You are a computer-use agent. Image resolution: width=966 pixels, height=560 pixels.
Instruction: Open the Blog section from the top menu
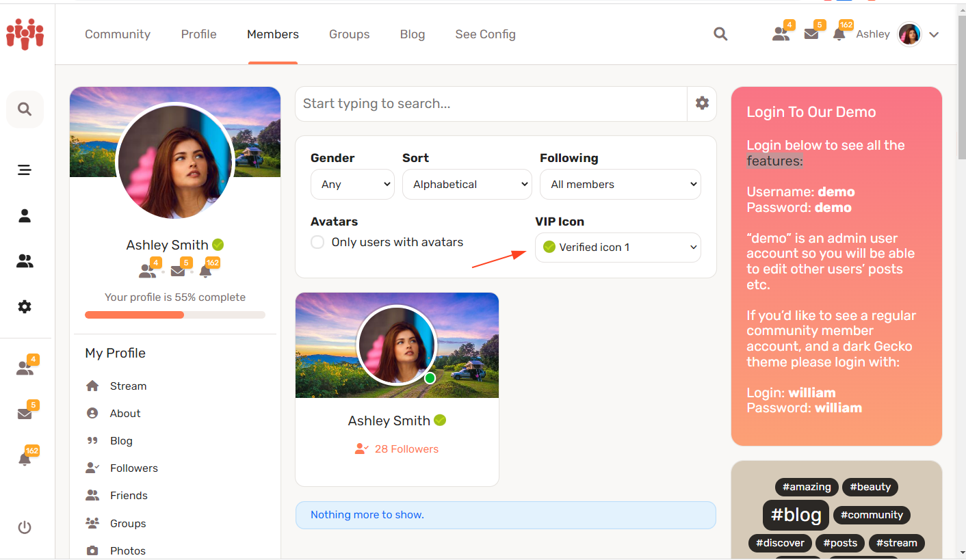point(412,34)
